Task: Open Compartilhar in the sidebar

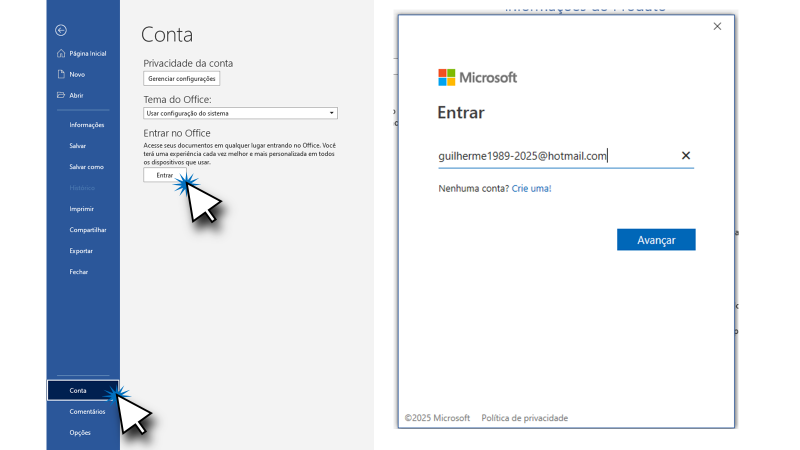Action: [x=88, y=230]
